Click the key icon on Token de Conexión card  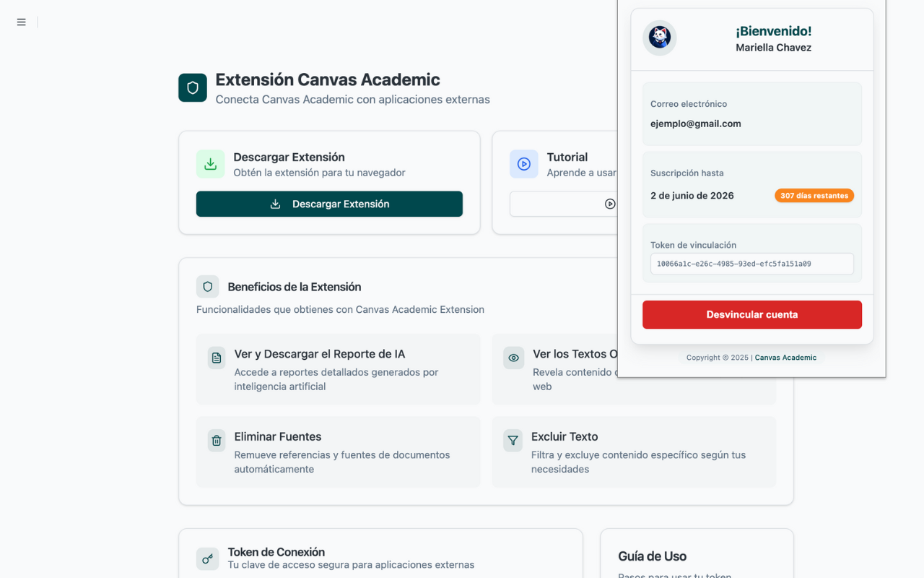coord(207,558)
